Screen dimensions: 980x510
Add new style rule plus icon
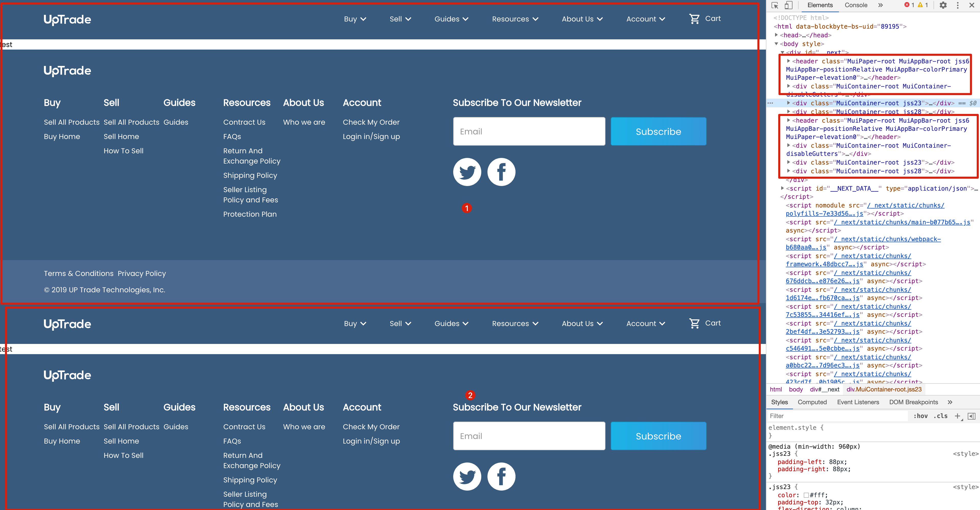[x=958, y=416]
